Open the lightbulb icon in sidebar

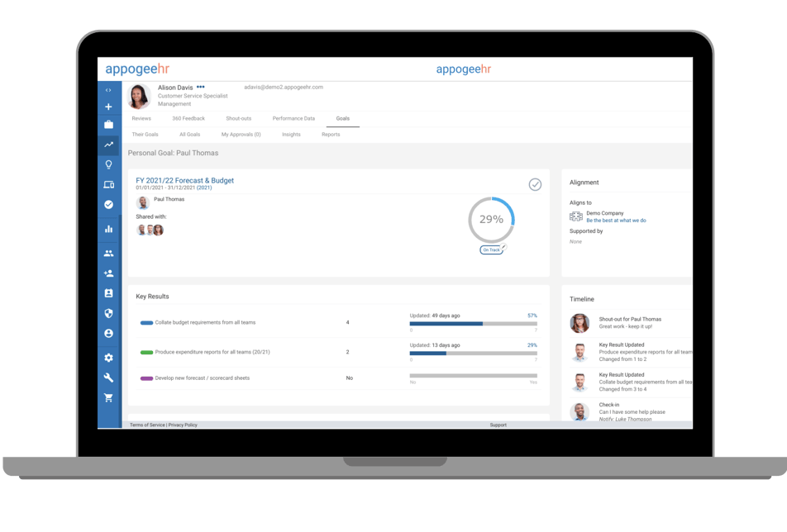pyautogui.click(x=108, y=164)
